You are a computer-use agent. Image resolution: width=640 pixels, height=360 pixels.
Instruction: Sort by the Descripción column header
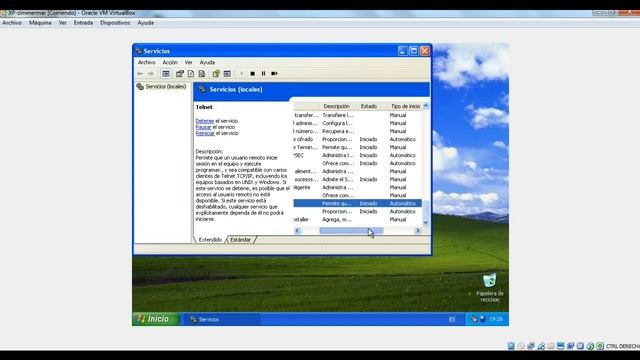(x=336, y=106)
